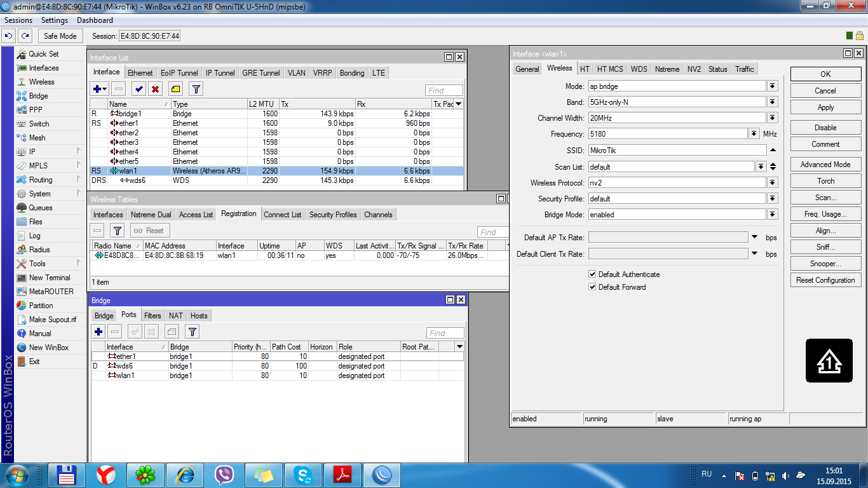Switch to the NV2 tab in wlan1 dialog
Screen dimensions: 868x488
(694, 69)
